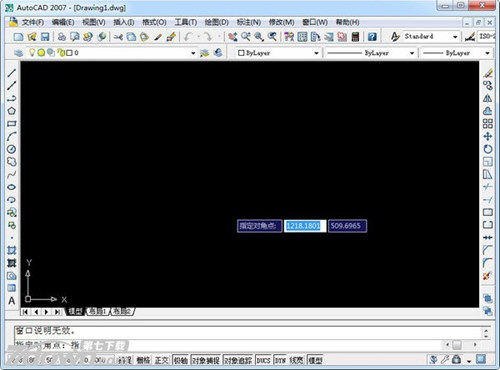Select the Ellipse tool
500x370 pixels.
12,187
